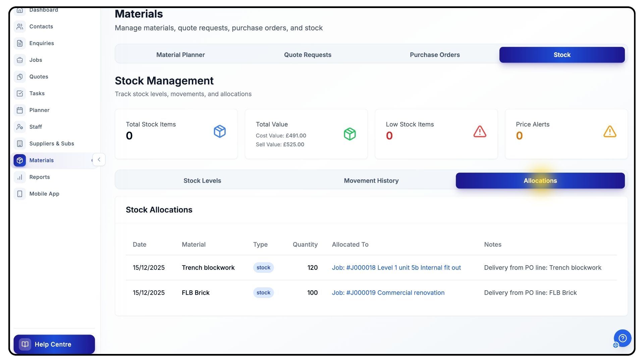
Task: Click the Contacts people icon in sidebar
Action: [20, 26]
